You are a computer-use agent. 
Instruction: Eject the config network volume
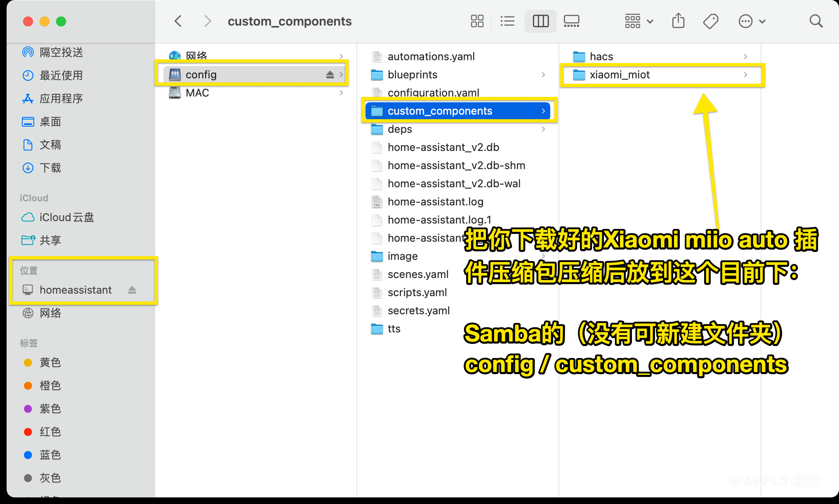pos(329,74)
